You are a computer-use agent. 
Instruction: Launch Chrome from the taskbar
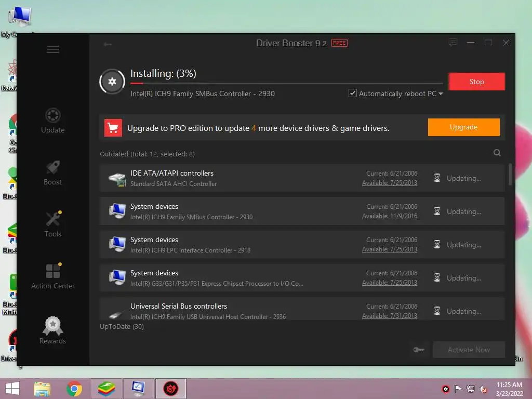pos(74,389)
